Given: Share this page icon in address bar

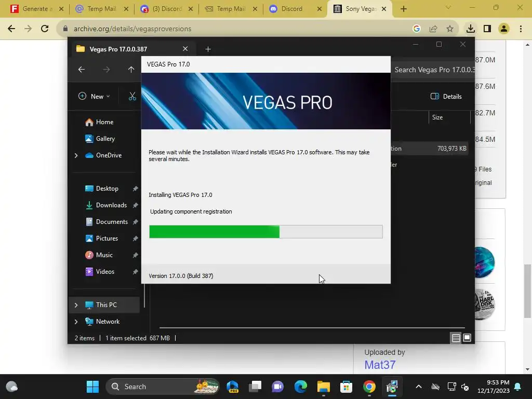Looking at the screenshot, I should tap(433, 29).
